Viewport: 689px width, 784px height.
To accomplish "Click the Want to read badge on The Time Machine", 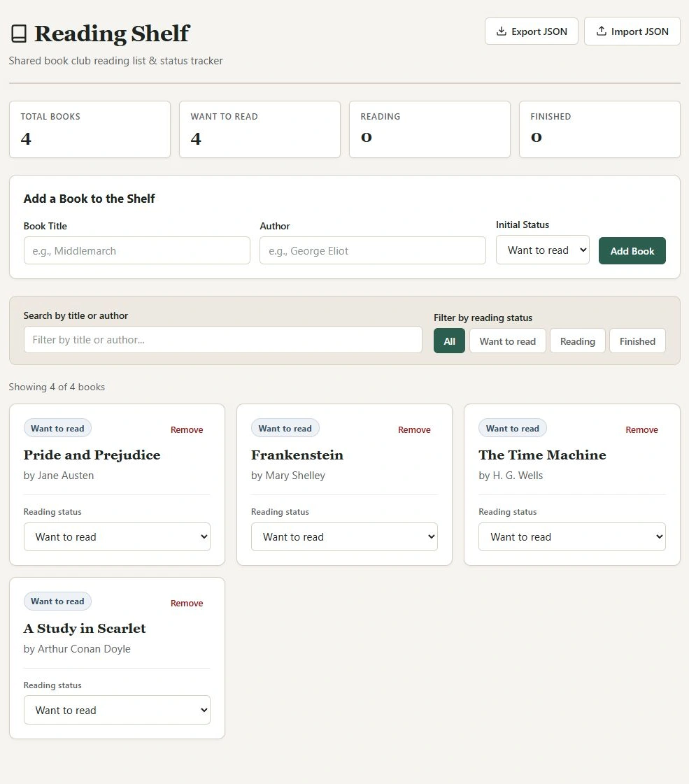I will pyautogui.click(x=513, y=428).
